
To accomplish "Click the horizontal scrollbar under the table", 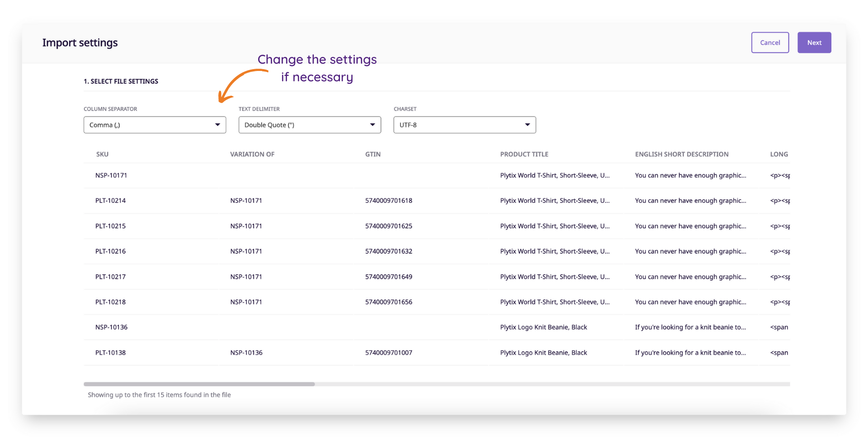I will pyautogui.click(x=199, y=384).
